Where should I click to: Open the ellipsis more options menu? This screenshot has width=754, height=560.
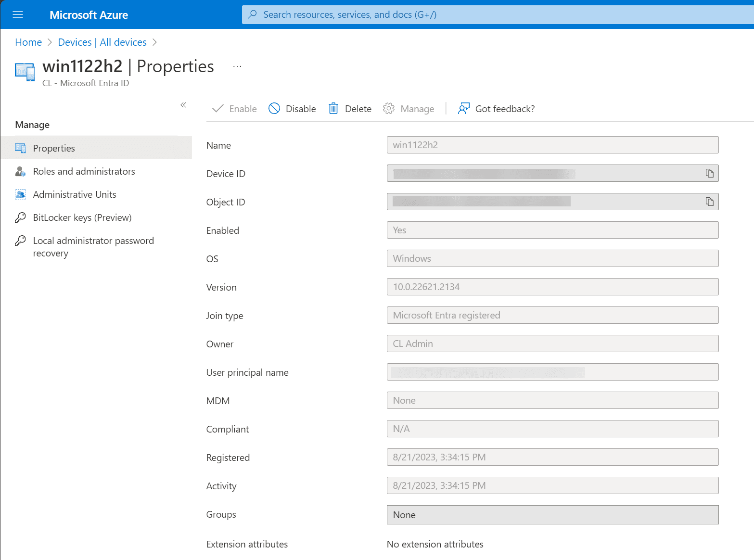point(237,66)
